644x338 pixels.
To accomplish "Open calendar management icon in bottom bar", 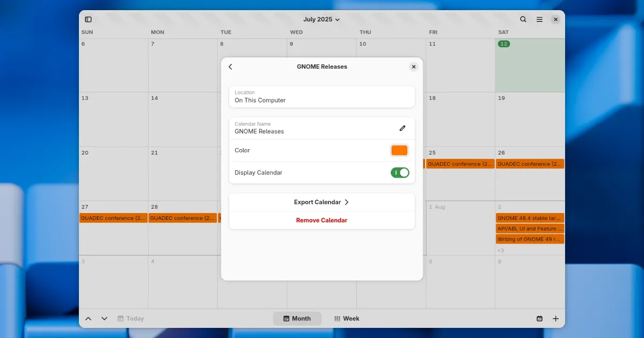I will [539, 319].
